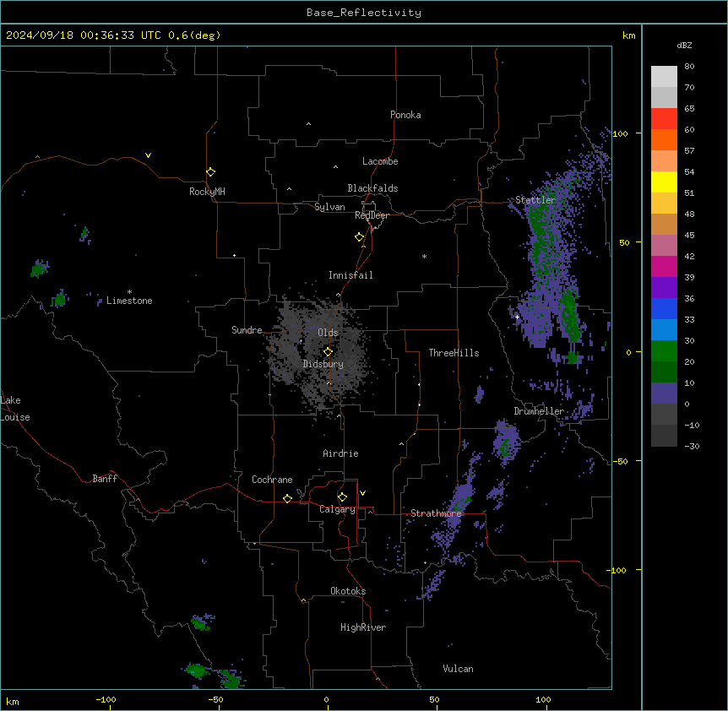Viewport: 728px width, 711px height.
Task: Click the Lacombe city label
Action: [x=380, y=161]
